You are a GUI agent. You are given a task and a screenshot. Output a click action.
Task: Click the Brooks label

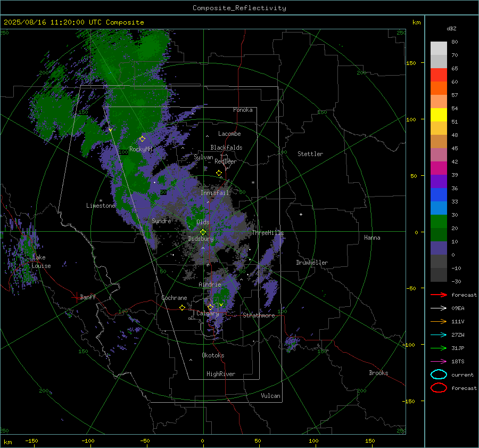[378, 373]
